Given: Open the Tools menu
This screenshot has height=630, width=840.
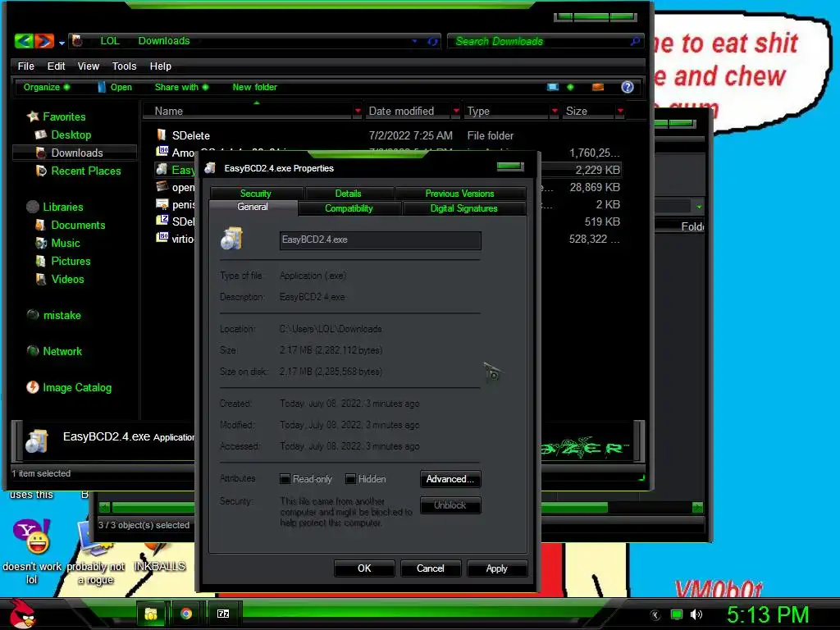Looking at the screenshot, I should pos(125,66).
